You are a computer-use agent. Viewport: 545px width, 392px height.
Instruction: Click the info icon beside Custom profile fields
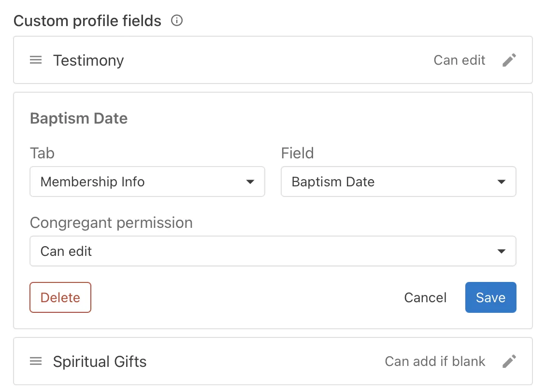pyautogui.click(x=177, y=21)
